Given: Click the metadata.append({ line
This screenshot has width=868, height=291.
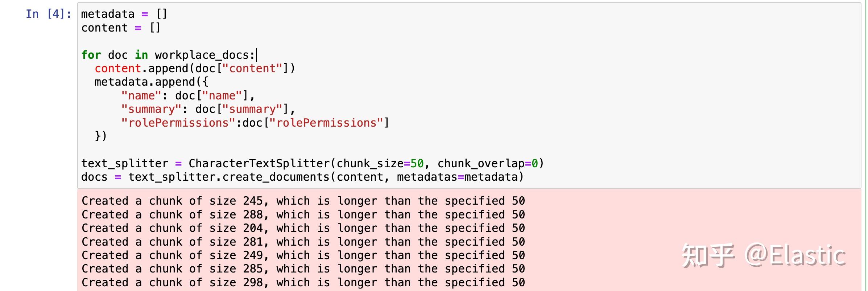Looking at the screenshot, I should point(151,82).
